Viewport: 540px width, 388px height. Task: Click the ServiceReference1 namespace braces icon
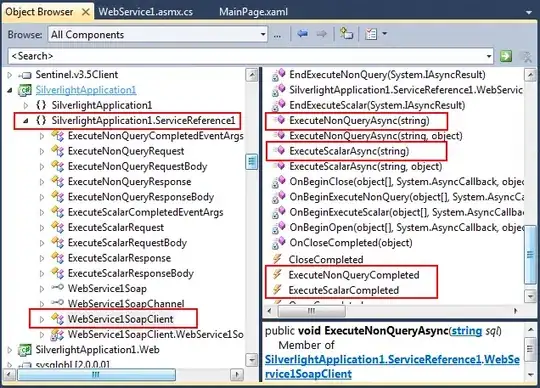[x=41, y=120]
